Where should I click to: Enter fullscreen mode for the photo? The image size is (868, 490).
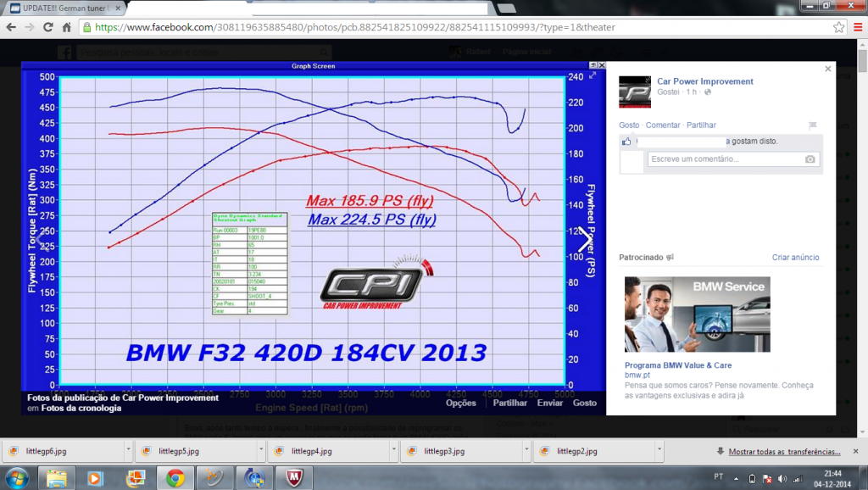pyautogui.click(x=593, y=75)
